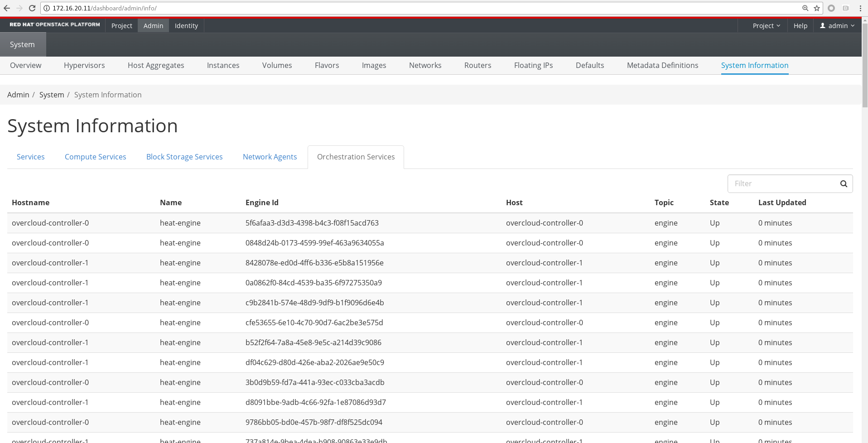
Task: Select engine id 5f6afaa3-d3d3-4398-b4c3-f08f15acd763
Action: tap(312, 223)
